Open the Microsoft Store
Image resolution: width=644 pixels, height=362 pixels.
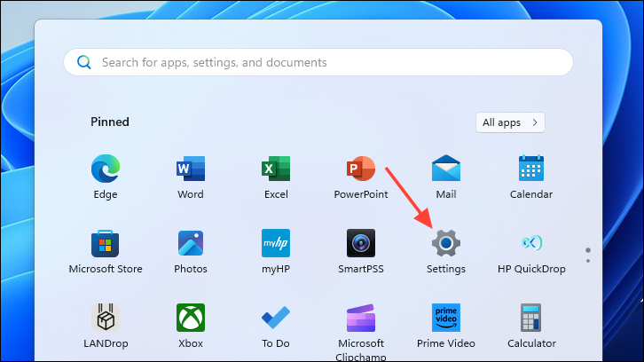[x=105, y=243]
